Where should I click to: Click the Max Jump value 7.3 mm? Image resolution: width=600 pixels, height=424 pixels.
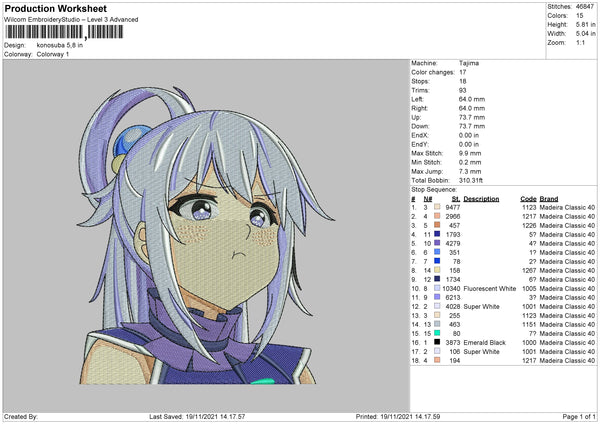[470, 171]
